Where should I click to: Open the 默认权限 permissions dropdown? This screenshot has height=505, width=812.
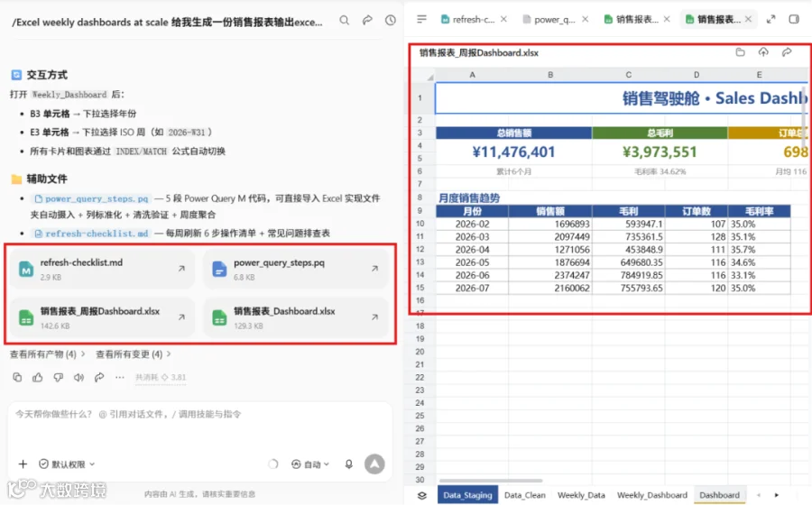(68, 464)
